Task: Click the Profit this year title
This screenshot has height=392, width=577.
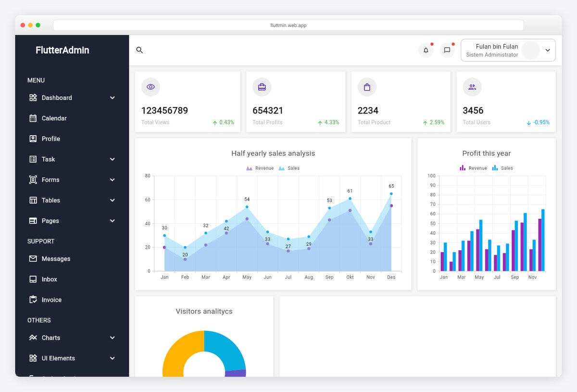Action: [x=487, y=153]
